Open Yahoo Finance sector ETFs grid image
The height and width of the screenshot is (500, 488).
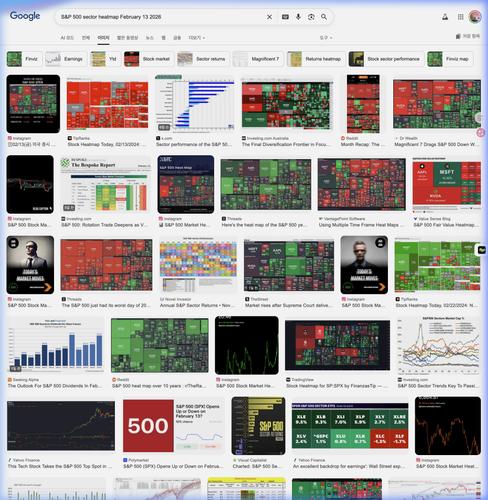pyautogui.click(x=350, y=426)
